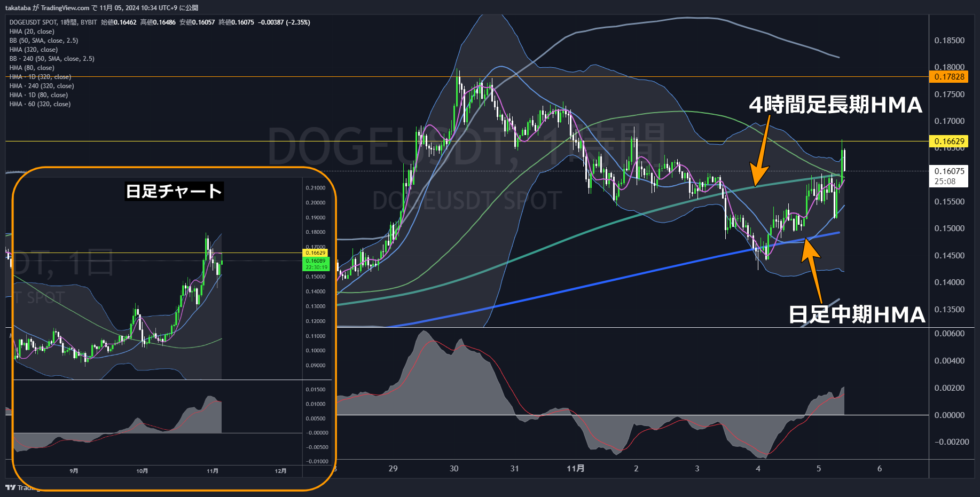Viewport: 980px width, 497px height.
Task: Click 0.14000 on the main price axis
Action: tap(950, 282)
